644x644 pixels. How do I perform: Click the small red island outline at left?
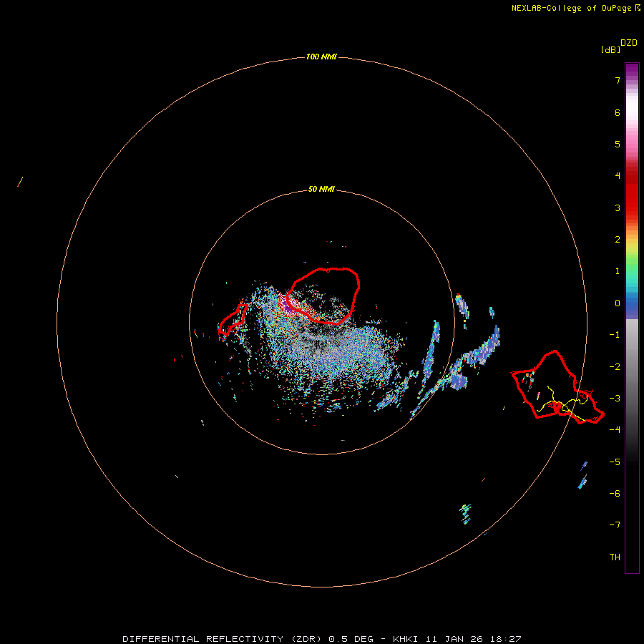pyautogui.click(x=233, y=319)
